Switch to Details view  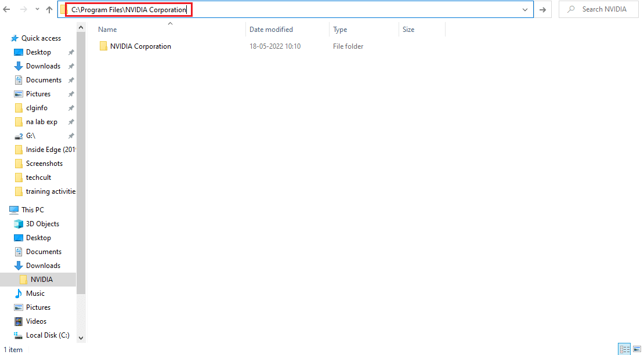coord(625,349)
